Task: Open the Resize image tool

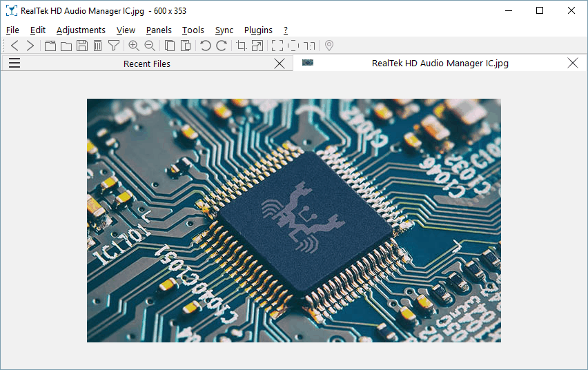Action: point(257,46)
